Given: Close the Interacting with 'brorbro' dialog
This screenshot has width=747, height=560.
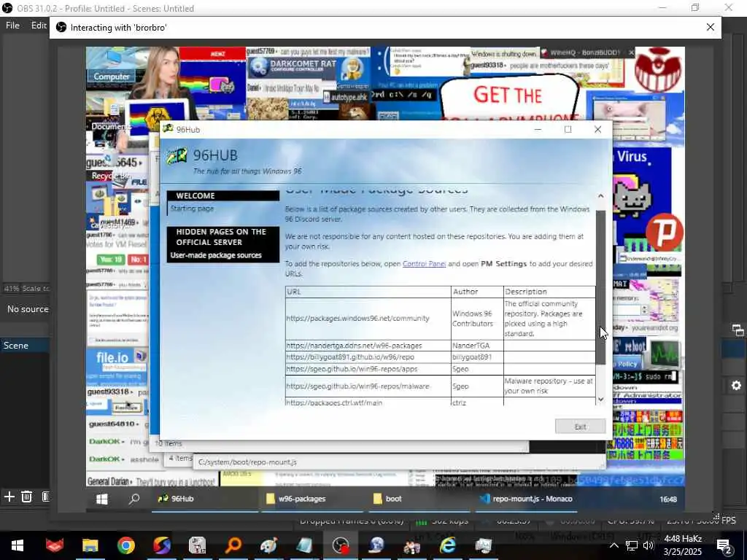Looking at the screenshot, I should [711, 27].
